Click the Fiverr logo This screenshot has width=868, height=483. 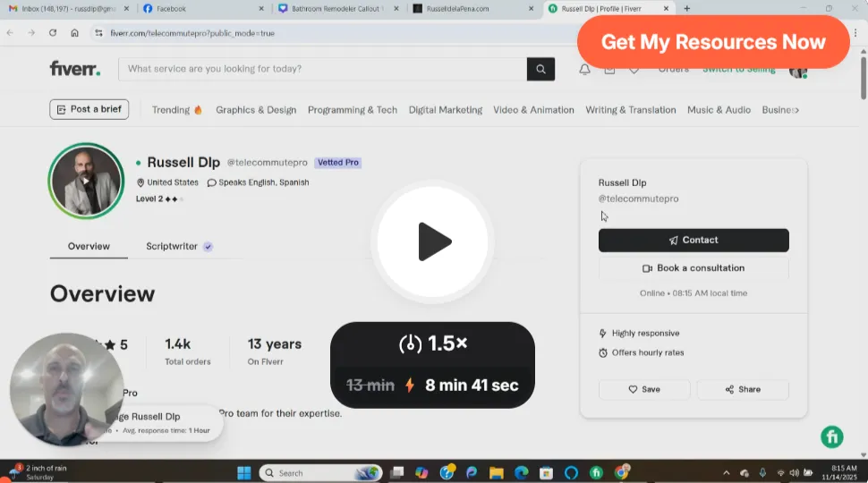coord(75,69)
